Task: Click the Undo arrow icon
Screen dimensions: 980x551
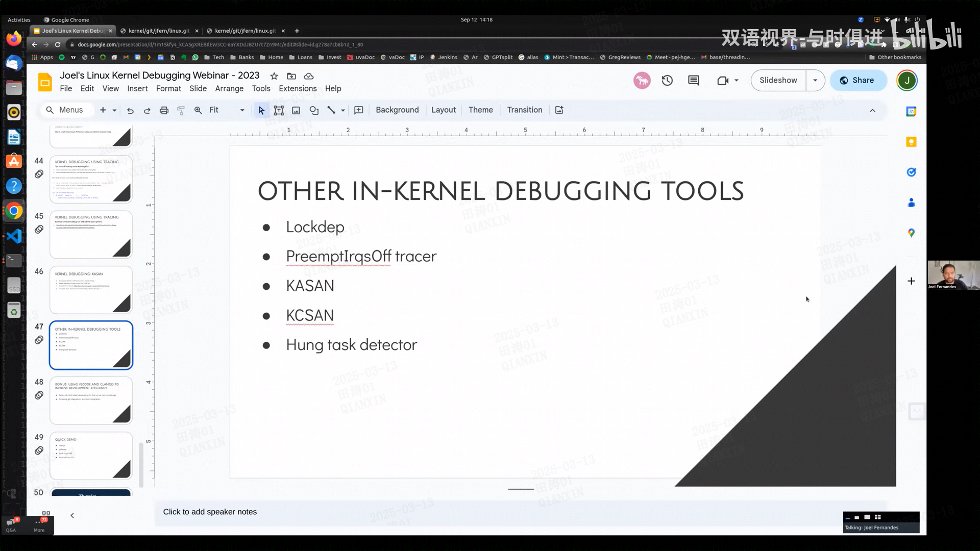Action: coord(130,110)
